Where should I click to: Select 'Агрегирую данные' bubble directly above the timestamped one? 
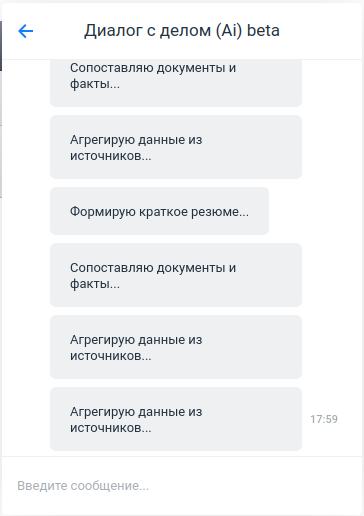(x=176, y=347)
